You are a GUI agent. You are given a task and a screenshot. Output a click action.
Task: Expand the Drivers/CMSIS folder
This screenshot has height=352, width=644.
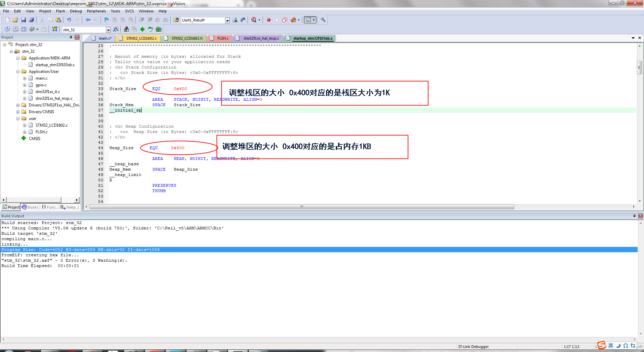[18, 112]
